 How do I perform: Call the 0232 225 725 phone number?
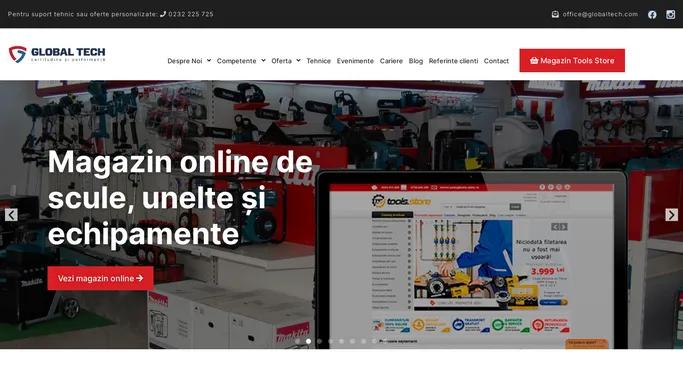pyautogui.click(x=191, y=14)
